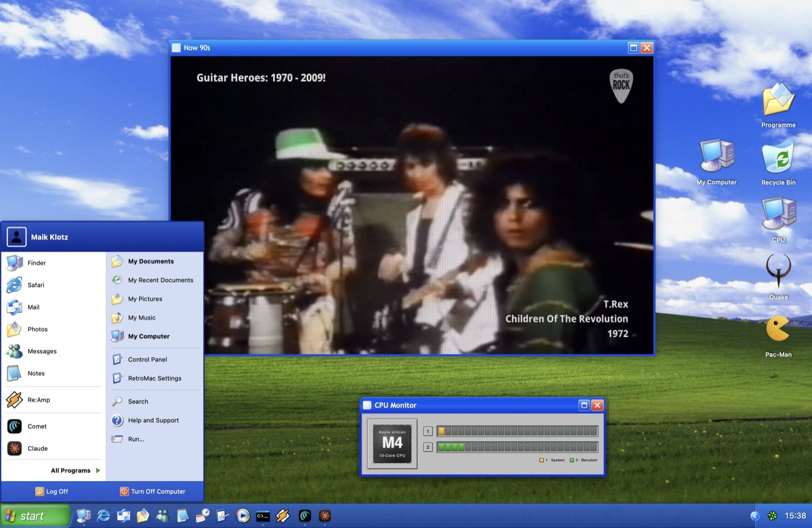Click the green flower icon in the system tray
812x528 pixels.
(x=772, y=516)
